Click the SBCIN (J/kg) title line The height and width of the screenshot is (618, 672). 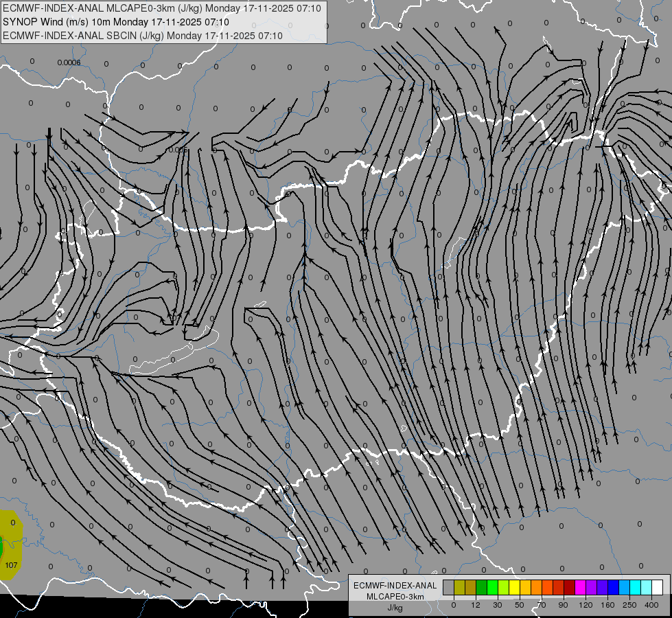pos(143,36)
